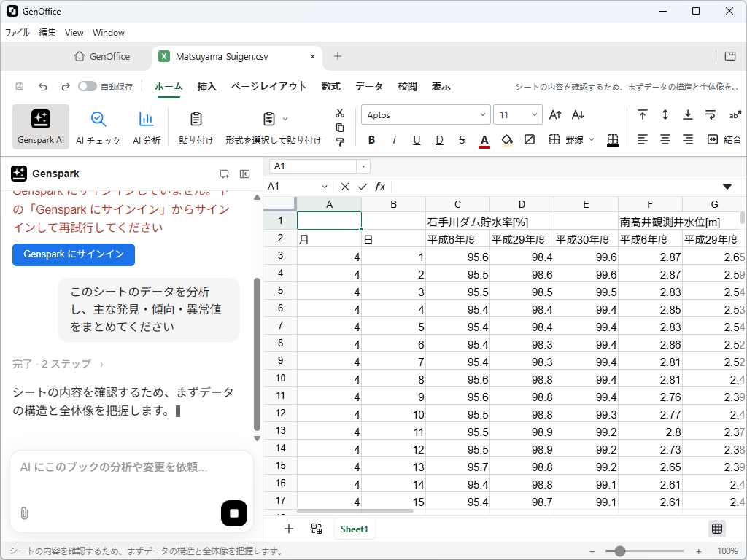This screenshot has height=560, width=747.
Task: Click the grid view icon in status bar
Action: [x=717, y=529]
